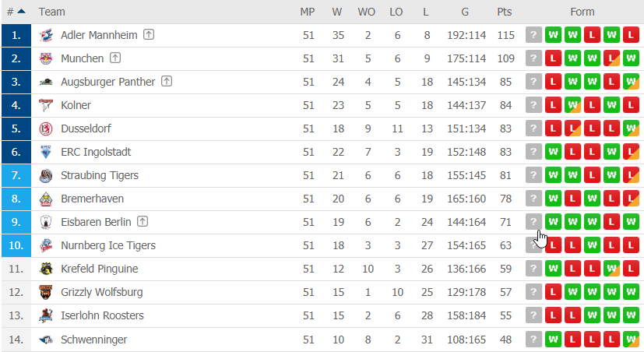Open the Nurnberg Ice Tigers team link

[108, 245]
